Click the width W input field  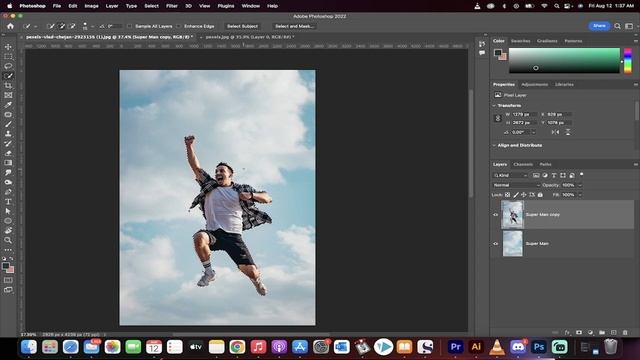(x=524, y=115)
